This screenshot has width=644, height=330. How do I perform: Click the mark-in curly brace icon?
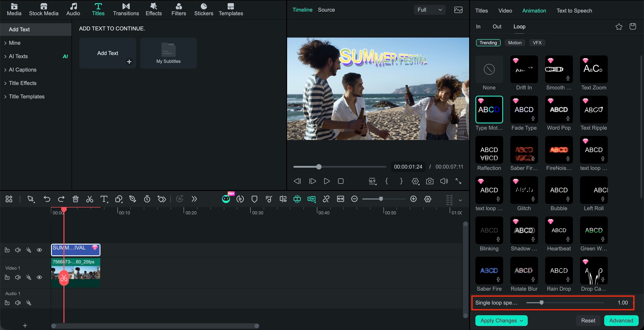point(386,181)
